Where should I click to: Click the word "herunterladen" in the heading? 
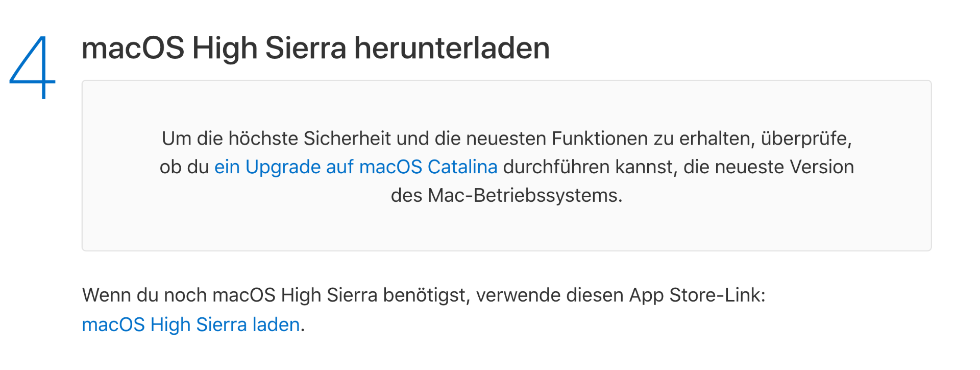click(452, 48)
